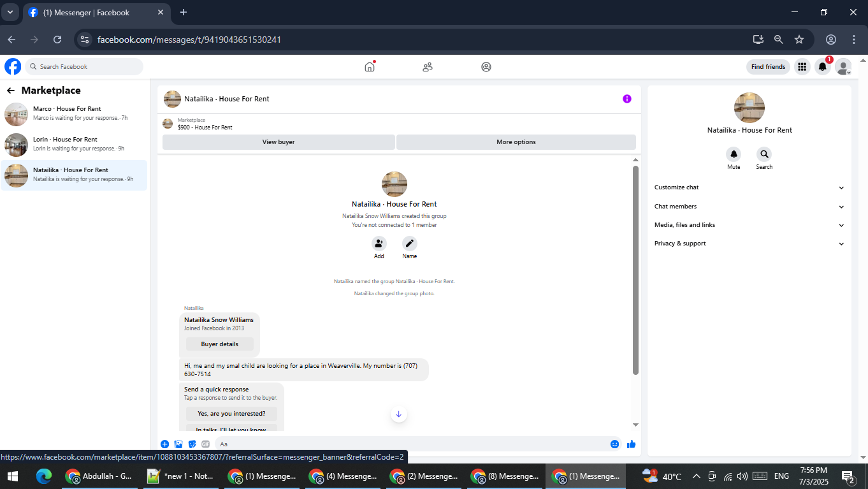
Task: Open Lorin · House For Rent conversation
Action: (74, 144)
